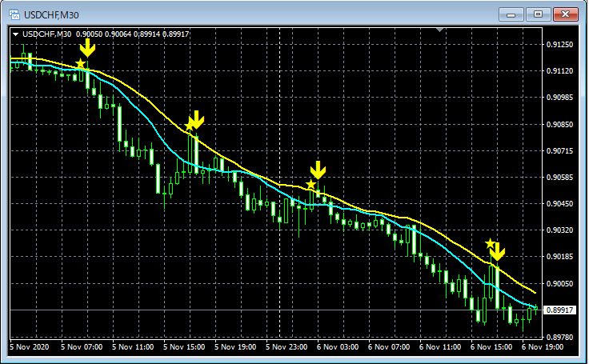Screen dimensions: 589x364
Task: Select the yellow down arrow near 6 Nov 15:00
Action: pos(497,252)
